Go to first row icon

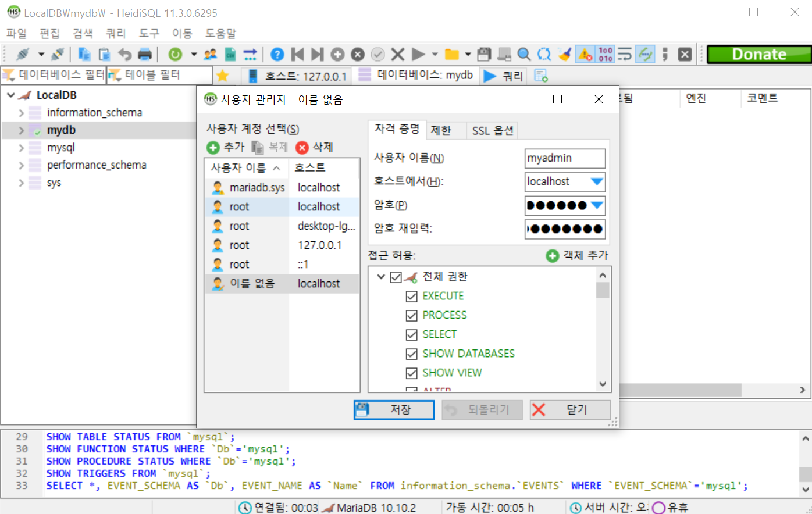(x=297, y=55)
